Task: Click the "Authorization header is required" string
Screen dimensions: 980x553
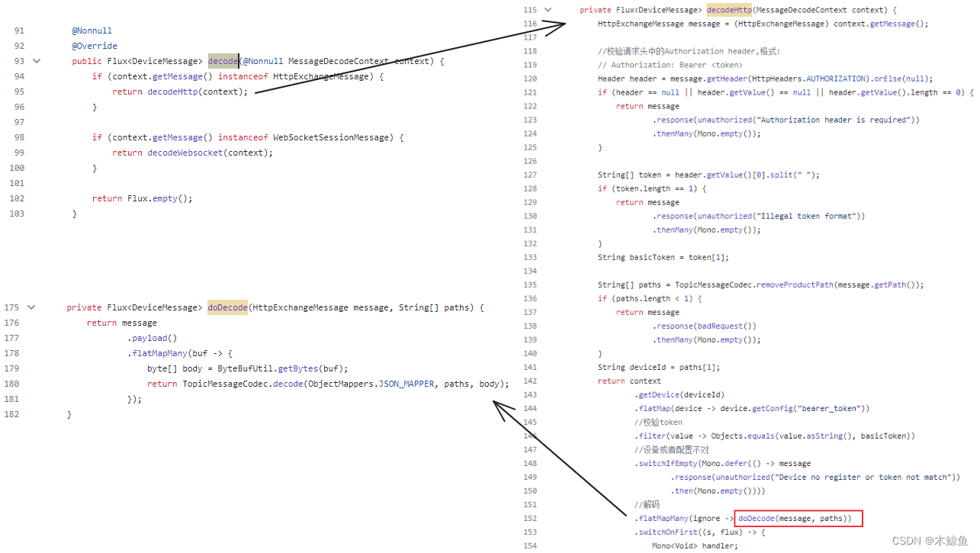Action: [834, 120]
